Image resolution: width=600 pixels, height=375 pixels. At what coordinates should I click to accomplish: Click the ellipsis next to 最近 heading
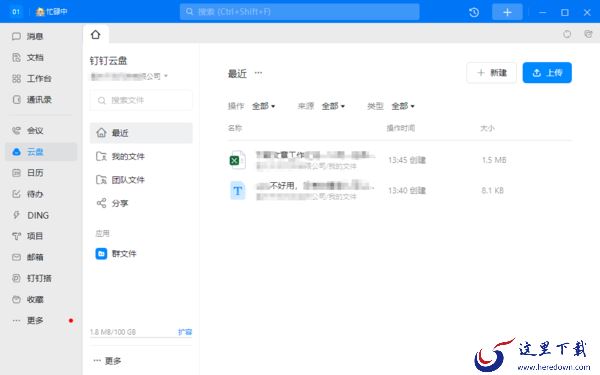point(258,73)
